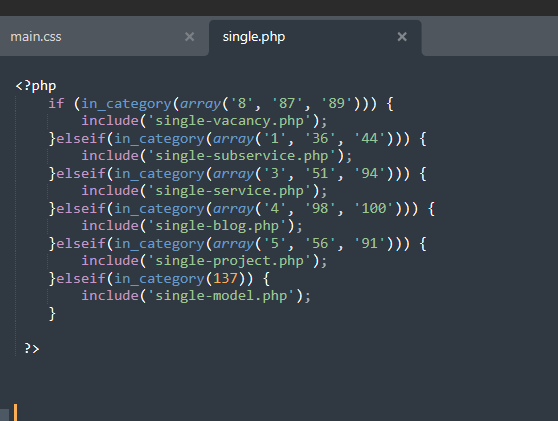This screenshot has width=558, height=421.
Task: Click the '98' category value
Action: pos(320,208)
